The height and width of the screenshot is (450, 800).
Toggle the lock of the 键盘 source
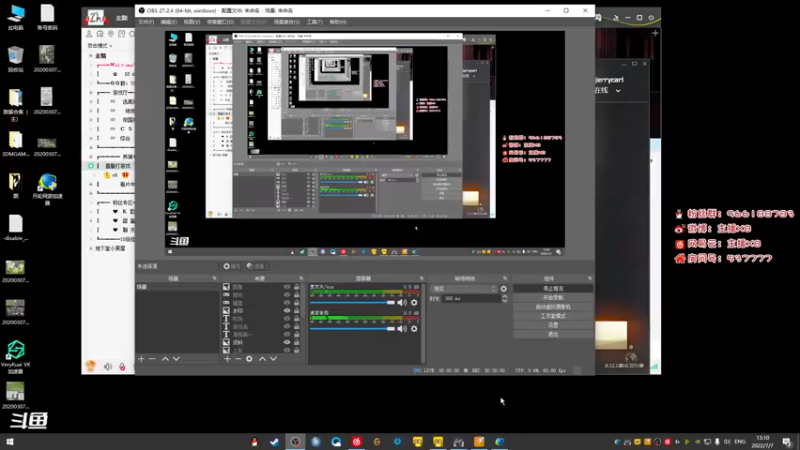pyautogui.click(x=296, y=303)
